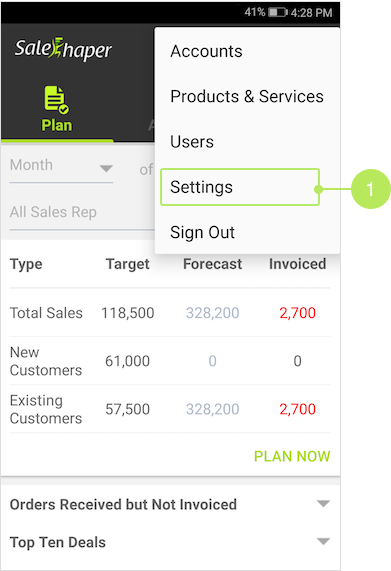The width and height of the screenshot is (391, 571).
Task: Open the Month dropdown arrow
Action: [x=106, y=168]
